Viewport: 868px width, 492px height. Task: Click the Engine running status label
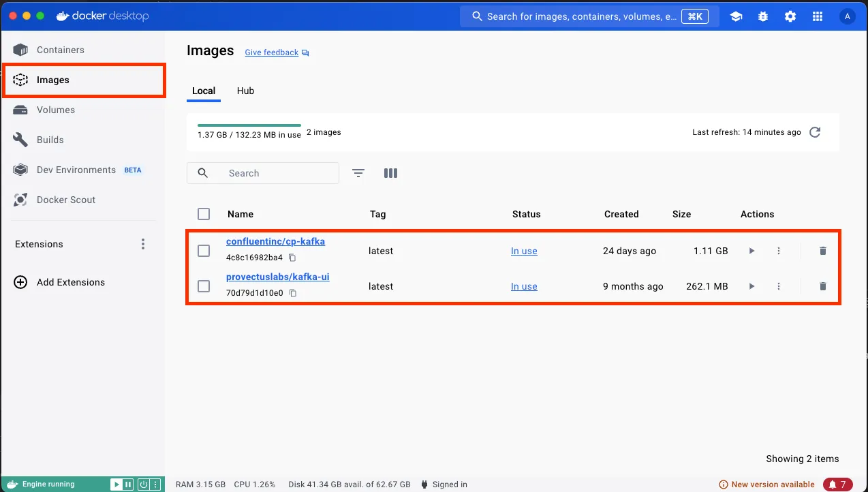pos(48,485)
